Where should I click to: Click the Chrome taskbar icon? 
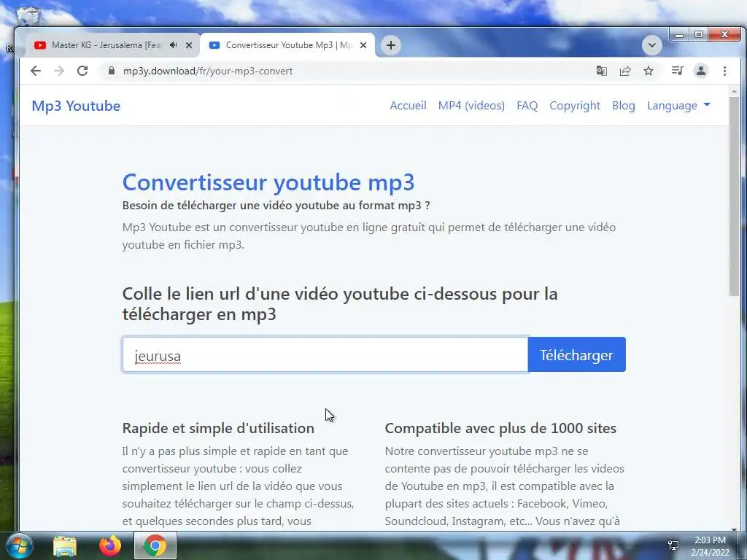coord(155,545)
